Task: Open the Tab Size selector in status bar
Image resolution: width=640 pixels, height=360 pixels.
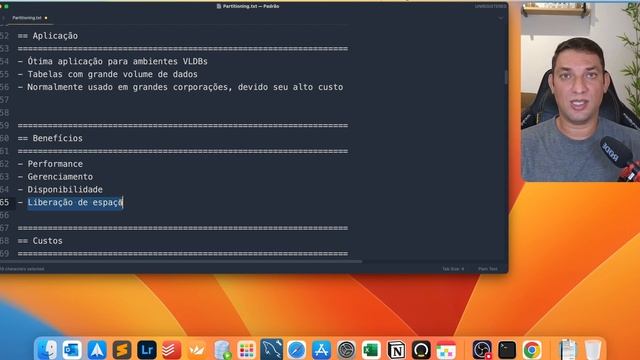Action: click(x=453, y=269)
